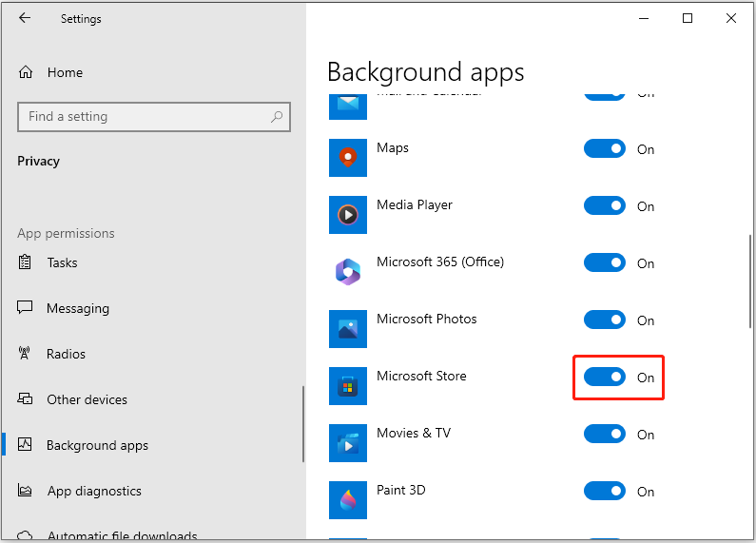Open Home in the sidebar
756x543 pixels.
click(x=65, y=72)
